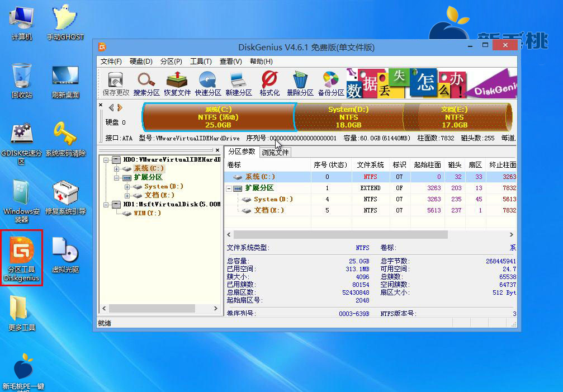This screenshot has width=563, height=392.
Task: Go to previous disk with left arrow
Action: (111, 107)
